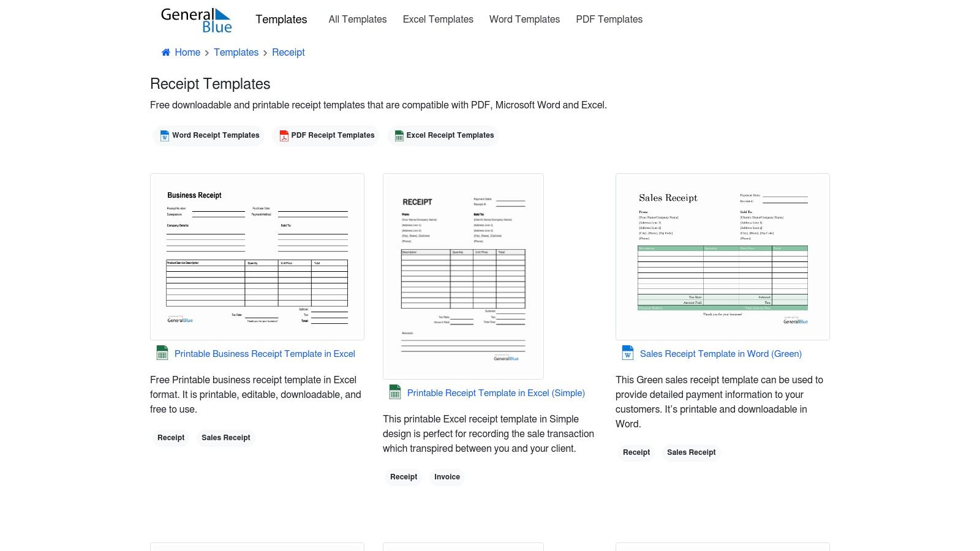Open Sales Receipt Template in Word (Green) link

721,353
